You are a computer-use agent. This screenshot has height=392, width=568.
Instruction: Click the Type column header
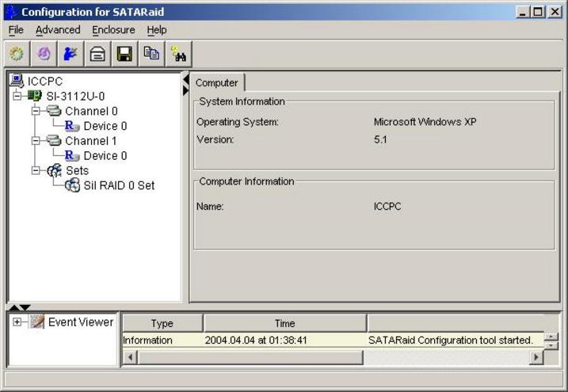[x=162, y=323]
